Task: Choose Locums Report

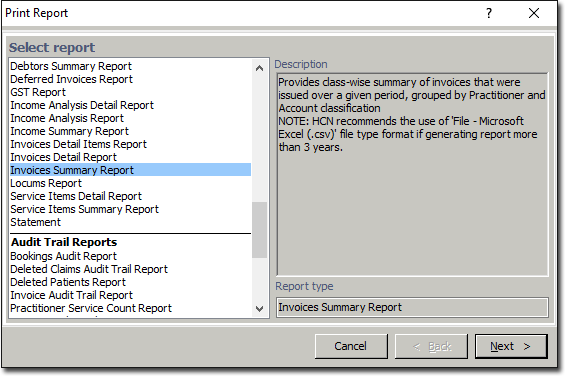Action: coord(46,183)
